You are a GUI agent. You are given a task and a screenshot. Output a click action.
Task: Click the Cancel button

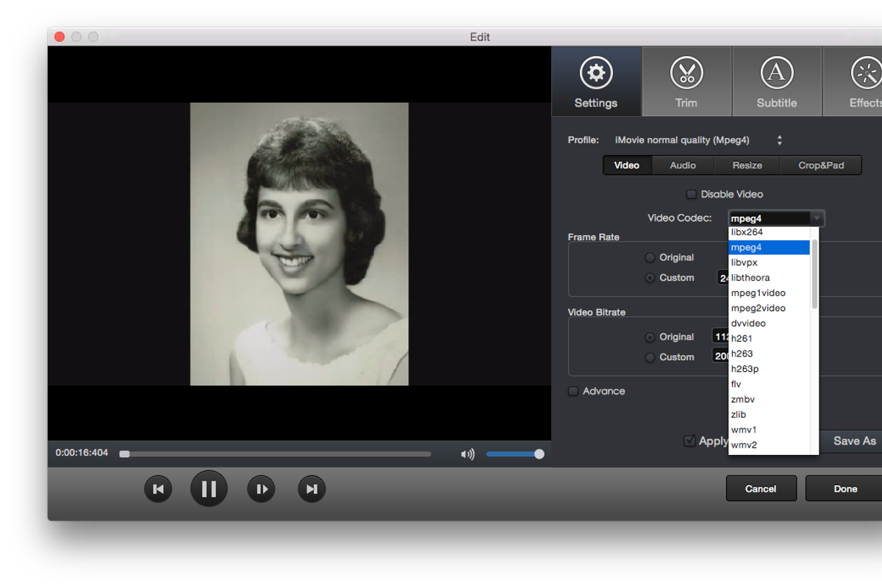coord(761,489)
